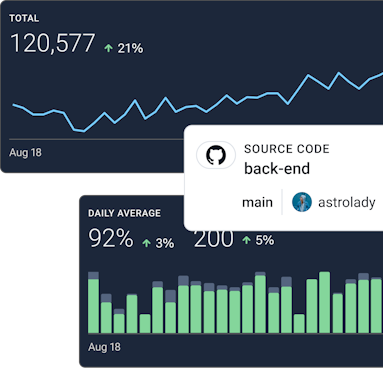The height and width of the screenshot is (368, 383).
Task: Click the lowest dip of the blue line
Action: pos(83,131)
